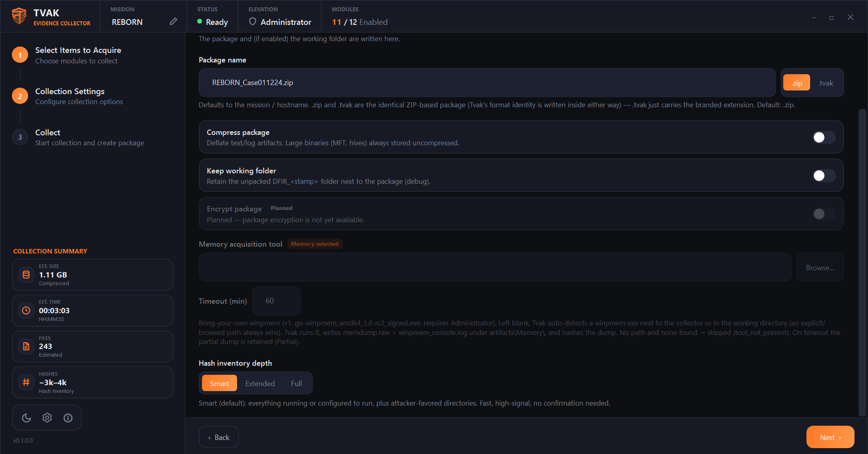This screenshot has width=868, height=454.
Task: Click the Timeout minutes field
Action: point(277,301)
